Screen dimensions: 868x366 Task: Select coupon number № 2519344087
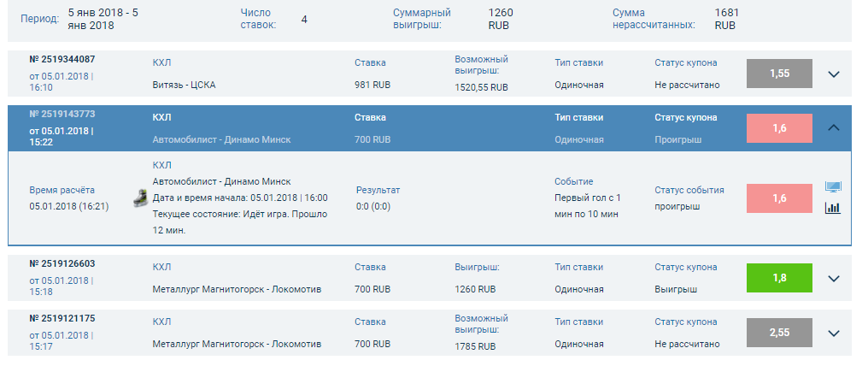pos(62,59)
